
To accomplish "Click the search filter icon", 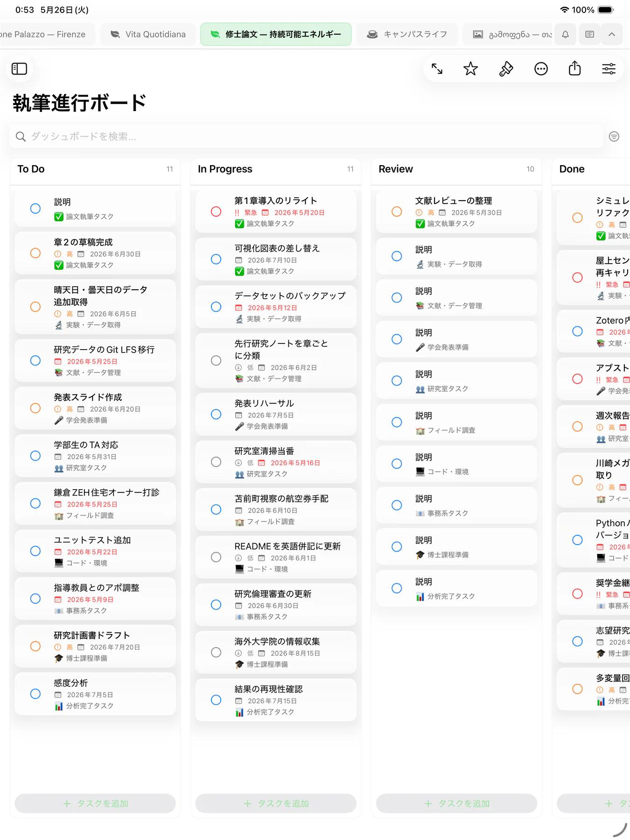I will point(614,136).
